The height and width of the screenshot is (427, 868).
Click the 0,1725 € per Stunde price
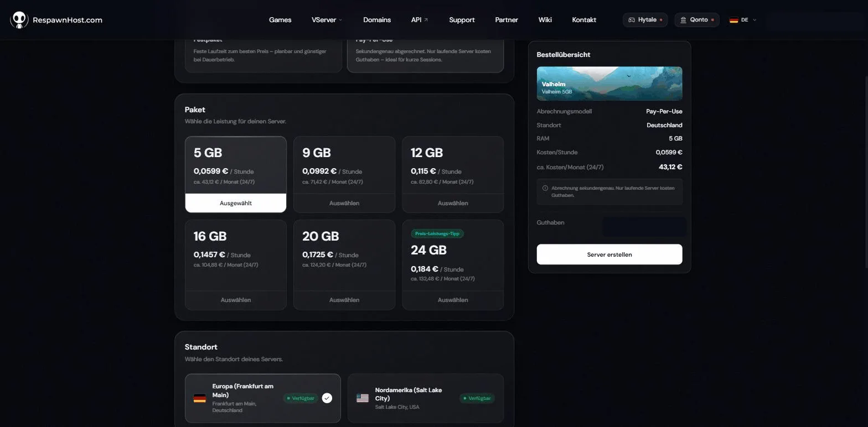pyautogui.click(x=330, y=254)
